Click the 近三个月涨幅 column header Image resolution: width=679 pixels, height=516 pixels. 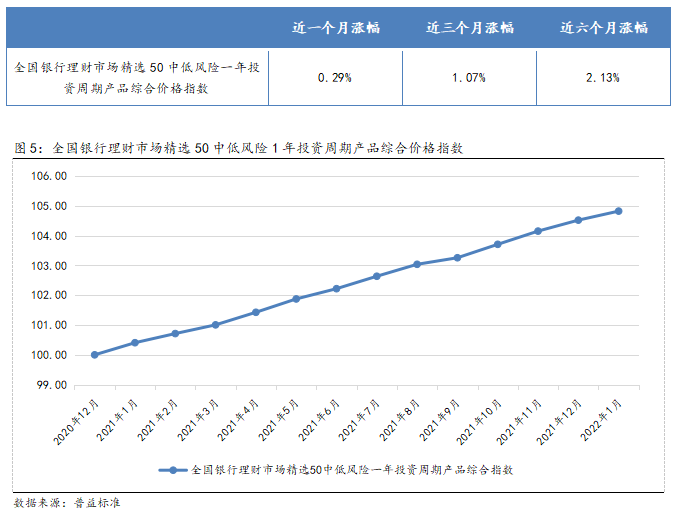(469, 28)
